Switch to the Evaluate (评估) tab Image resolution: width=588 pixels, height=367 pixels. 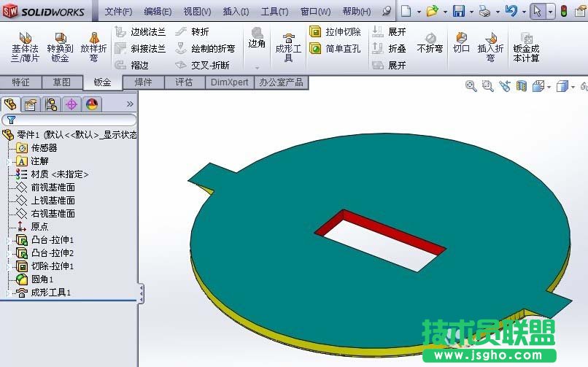tap(184, 82)
